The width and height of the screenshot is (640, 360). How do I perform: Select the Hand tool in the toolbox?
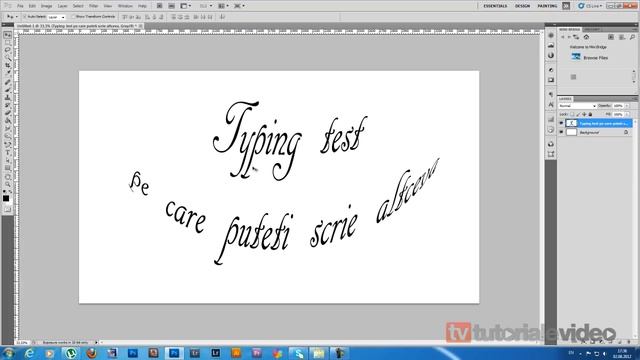7,176
